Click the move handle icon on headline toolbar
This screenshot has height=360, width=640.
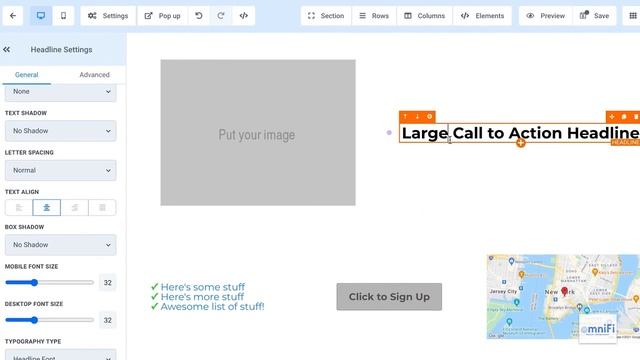click(612, 117)
